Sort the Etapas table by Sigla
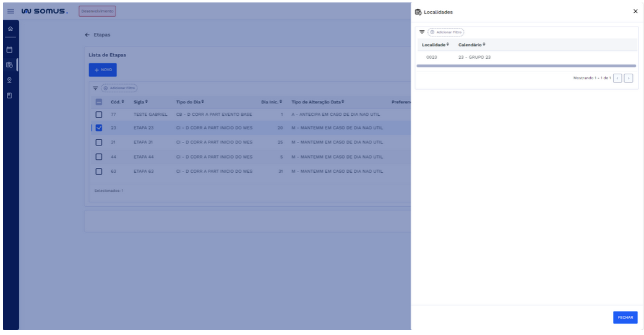Viewport: 644px width, 335px height. click(141, 102)
